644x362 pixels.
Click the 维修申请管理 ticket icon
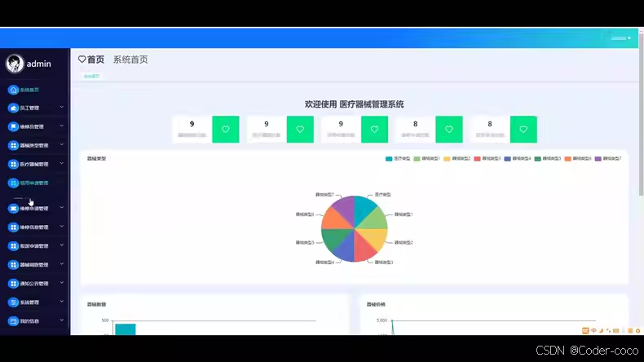click(x=13, y=209)
